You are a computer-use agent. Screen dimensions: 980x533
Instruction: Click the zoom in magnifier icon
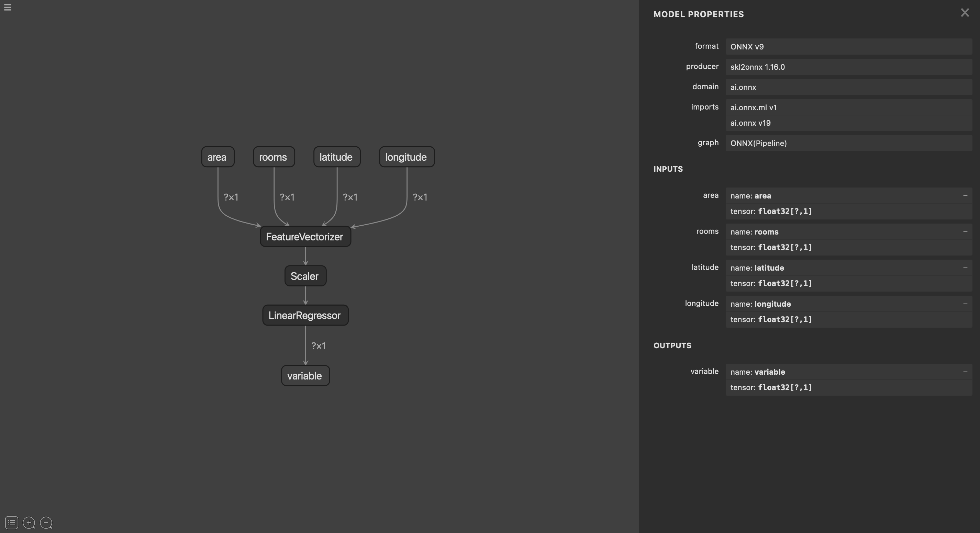pos(29,523)
